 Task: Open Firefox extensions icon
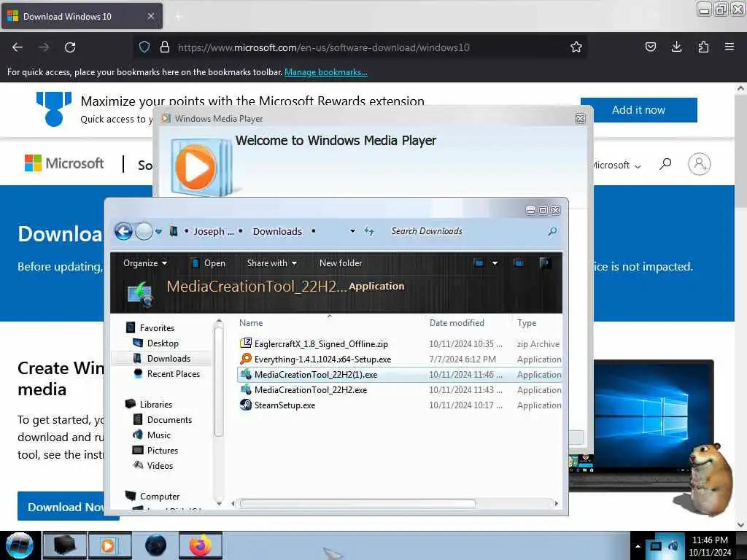[x=703, y=47]
